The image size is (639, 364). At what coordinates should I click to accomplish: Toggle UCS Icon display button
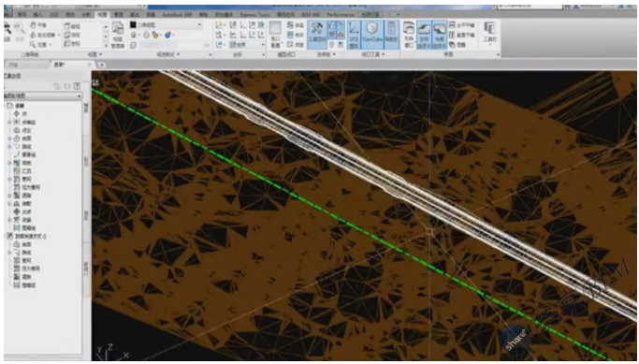(x=354, y=35)
